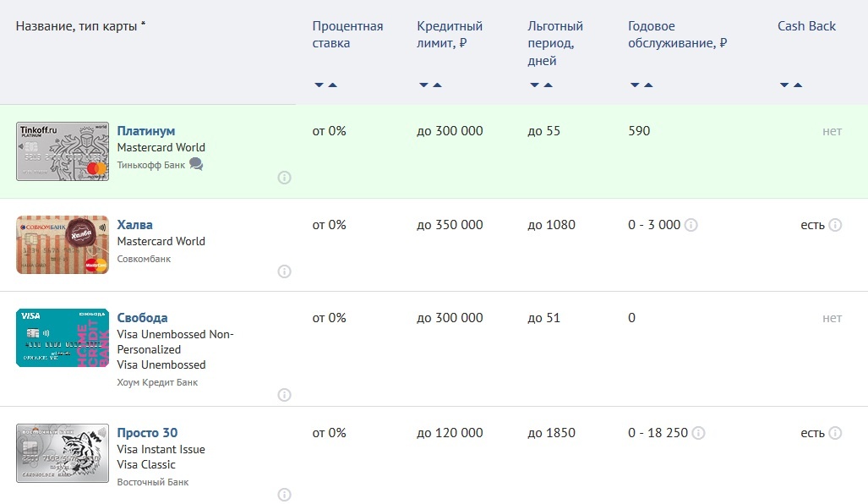Viewport: 868px width, 504px height.
Task: Open the Халва card link
Action: [x=134, y=225]
